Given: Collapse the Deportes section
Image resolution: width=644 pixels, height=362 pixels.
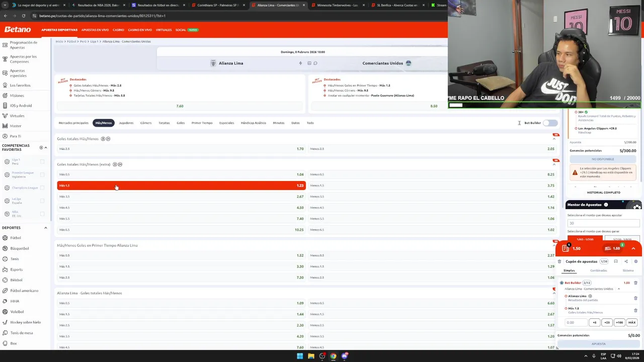Looking at the screenshot, I should click(x=45, y=228).
